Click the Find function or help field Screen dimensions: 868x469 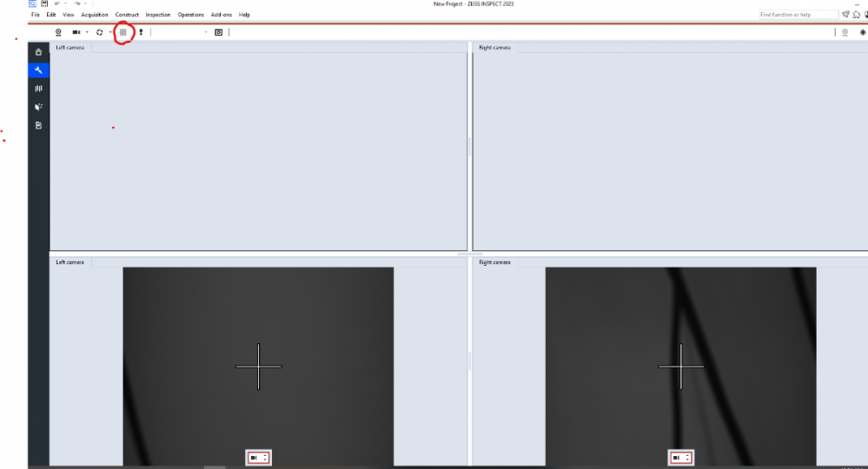click(x=798, y=15)
